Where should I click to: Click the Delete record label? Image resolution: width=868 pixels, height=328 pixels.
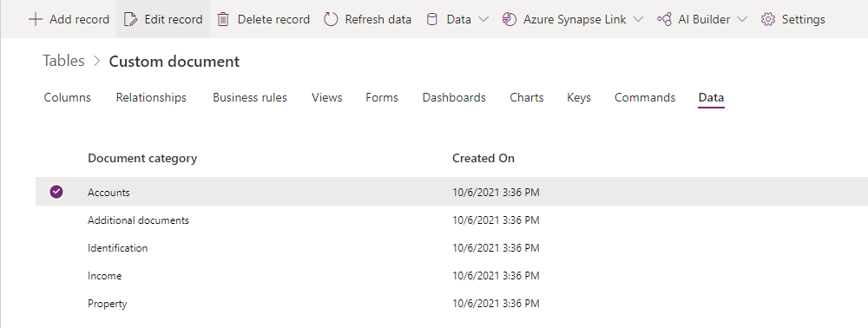(x=273, y=19)
